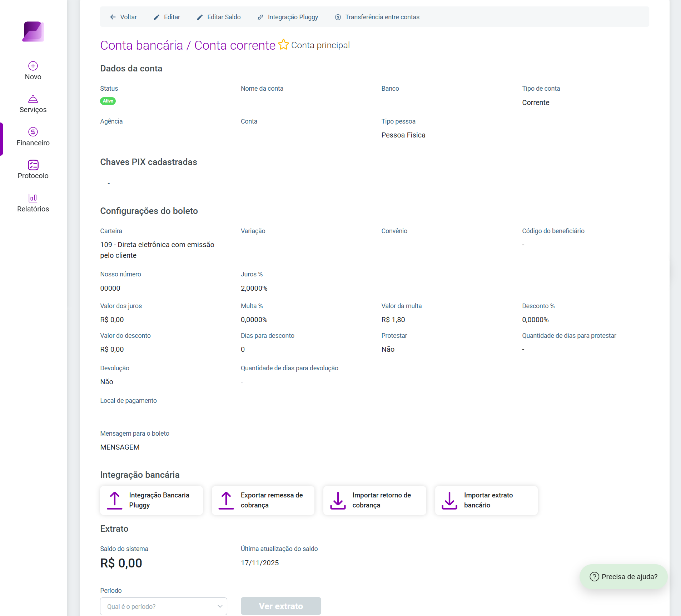Click the Juros % value 2,0000%
Image resolution: width=681 pixels, height=616 pixels.
tap(254, 288)
